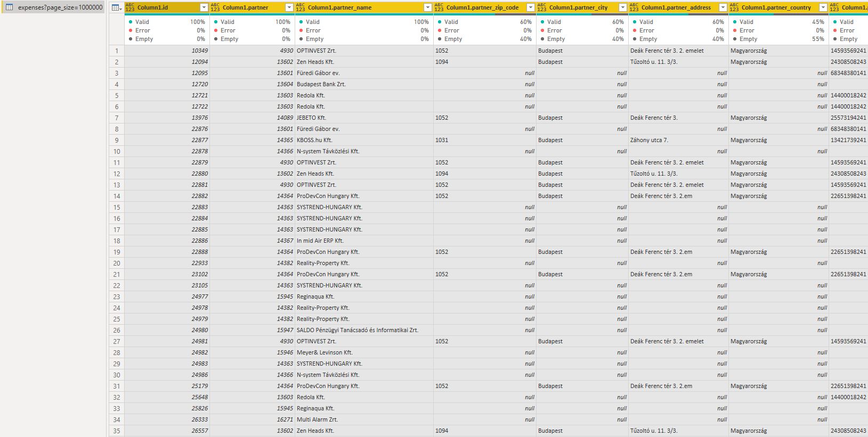
Task: Click Reginaqua Kft. in row 23
Action: click(x=364, y=296)
